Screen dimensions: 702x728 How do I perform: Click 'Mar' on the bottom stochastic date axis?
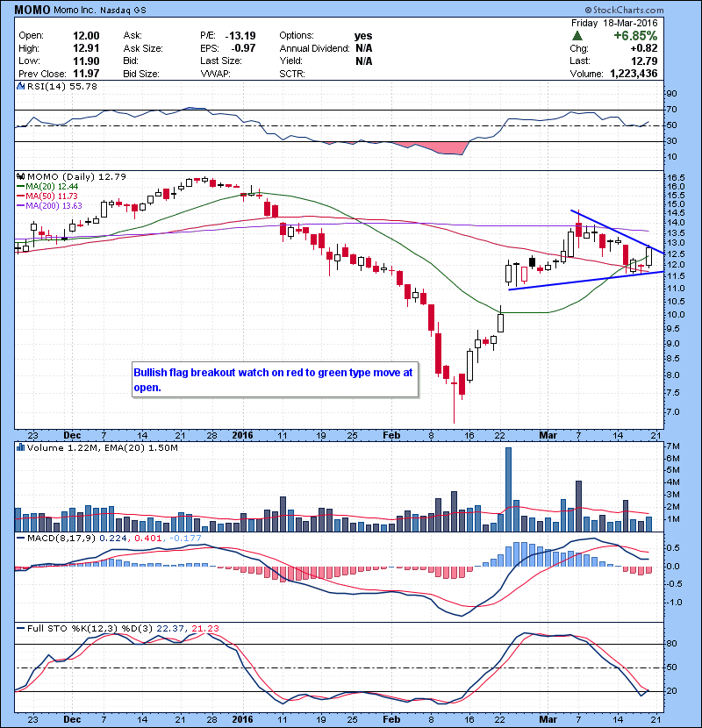[548, 719]
